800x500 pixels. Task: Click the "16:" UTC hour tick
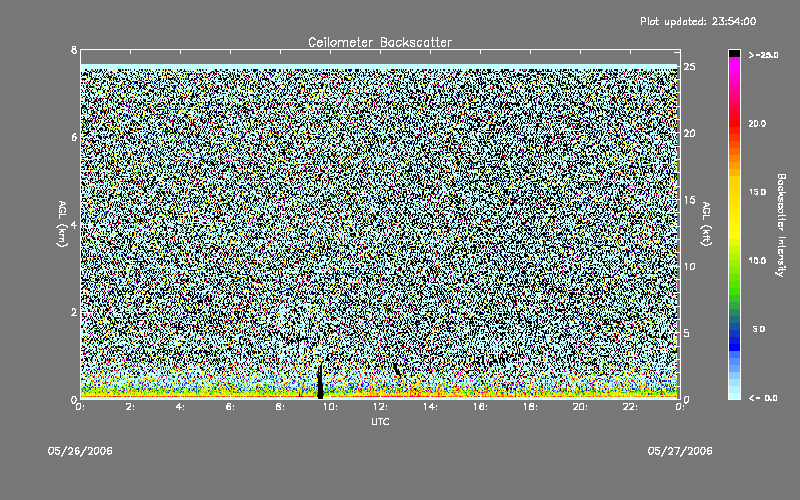coord(480,407)
